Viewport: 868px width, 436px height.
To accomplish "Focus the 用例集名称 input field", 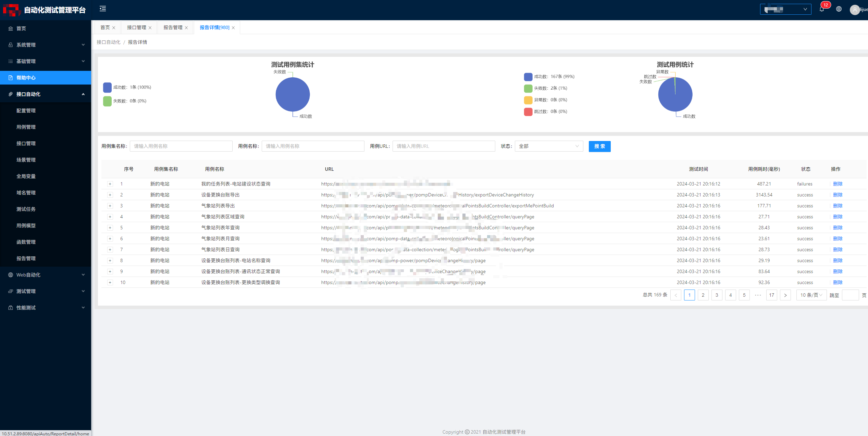I will pos(181,146).
